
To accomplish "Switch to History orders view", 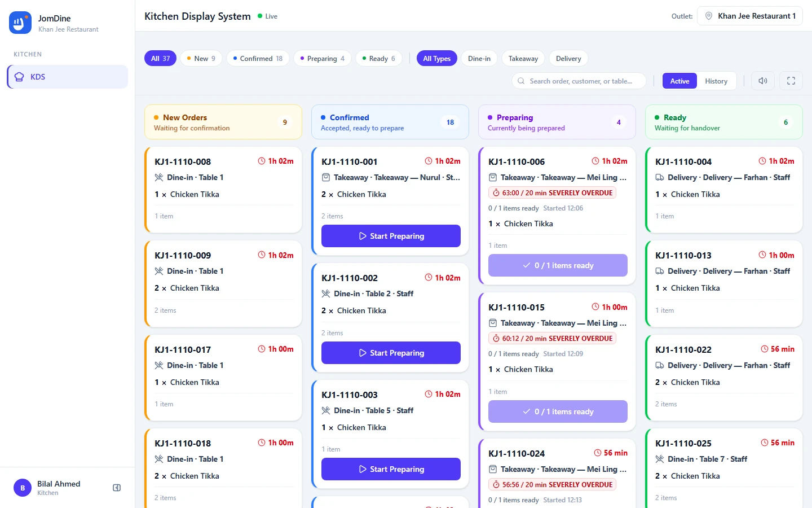I will [x=716, y=81].
